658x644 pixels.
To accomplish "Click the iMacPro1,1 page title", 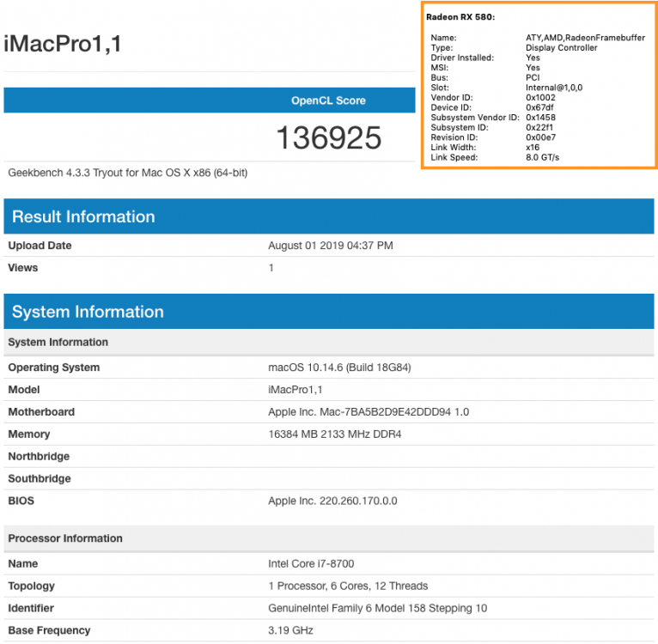I will point(63,44).
